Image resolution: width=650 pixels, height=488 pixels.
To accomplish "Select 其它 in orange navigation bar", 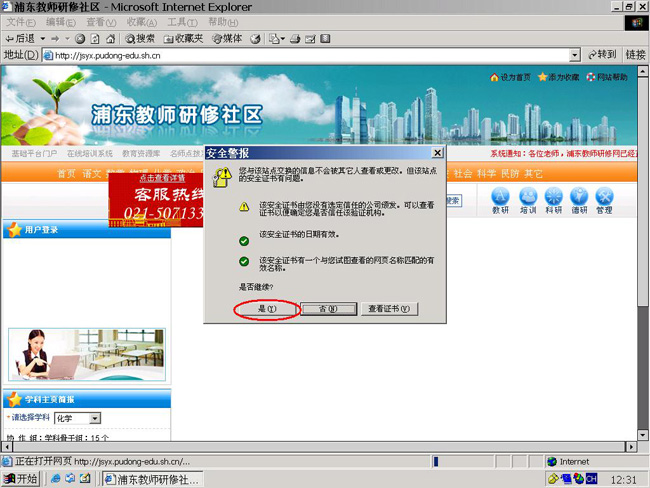I will (533, 173).
